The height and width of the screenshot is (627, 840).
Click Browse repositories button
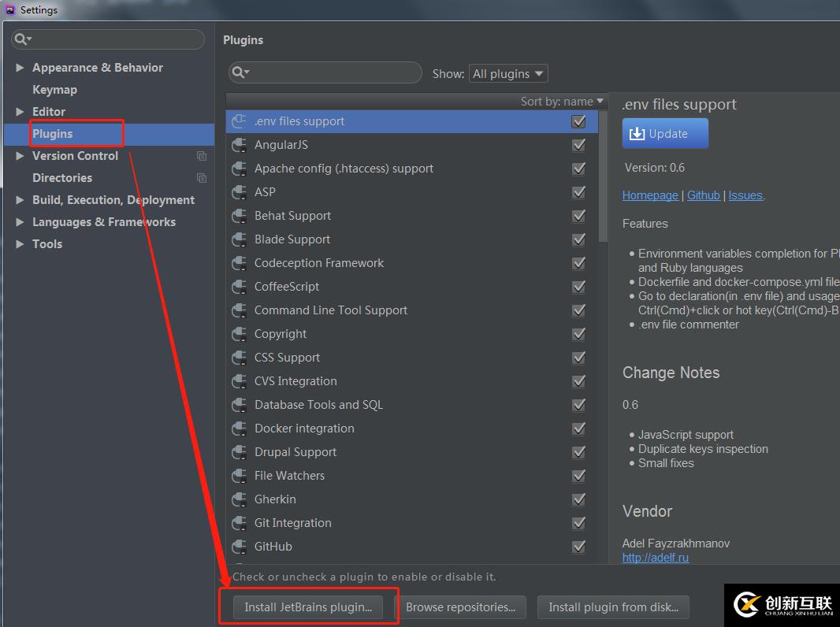coord(460,607)
